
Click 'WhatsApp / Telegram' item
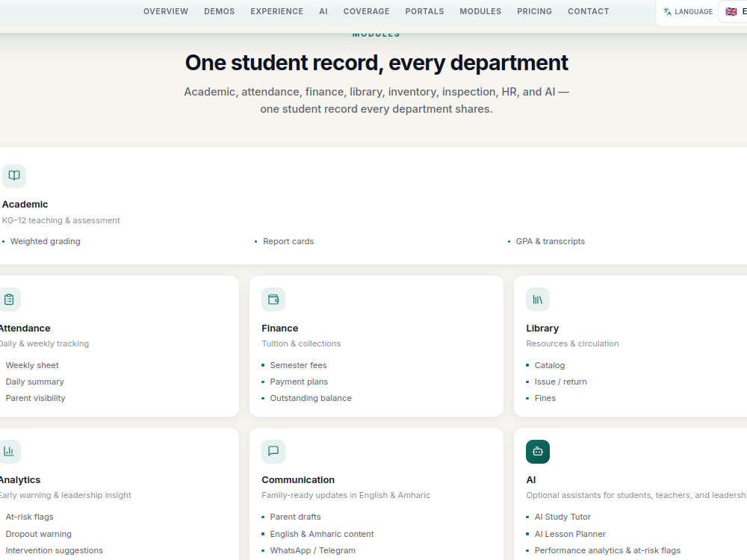(312, 550)
